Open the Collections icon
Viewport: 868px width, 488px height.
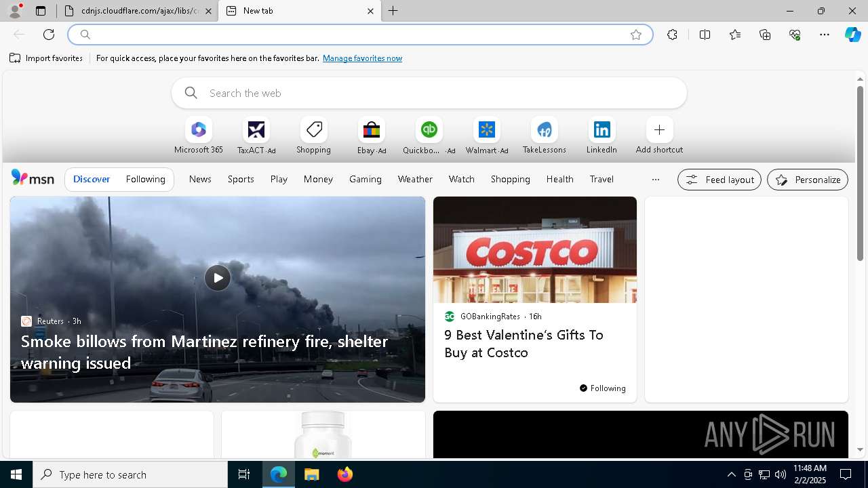pos(765,35)
